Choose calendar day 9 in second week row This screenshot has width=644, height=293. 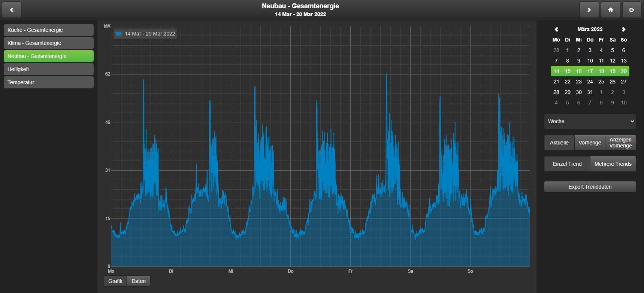pyautogui.click(x=579, y=61)
